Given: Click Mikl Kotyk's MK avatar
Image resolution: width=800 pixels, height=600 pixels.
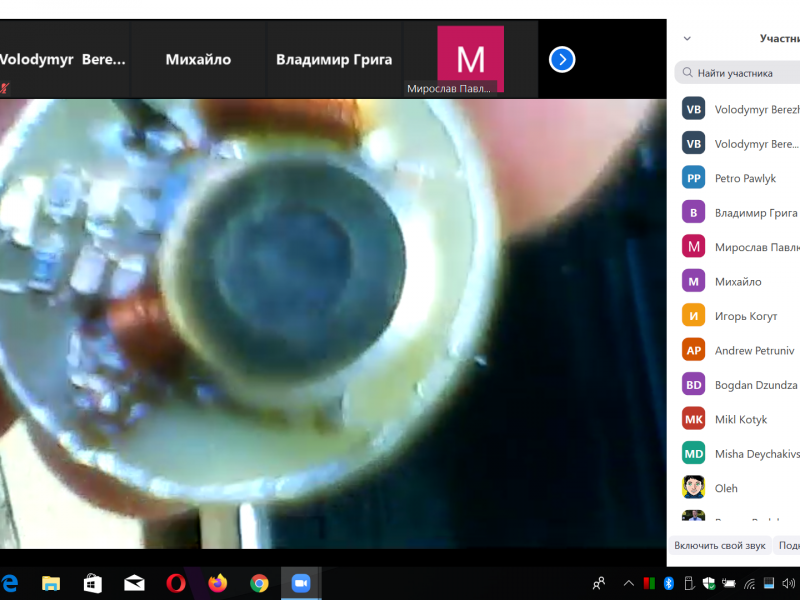Looking at the screenshot, I should (694, 419).
